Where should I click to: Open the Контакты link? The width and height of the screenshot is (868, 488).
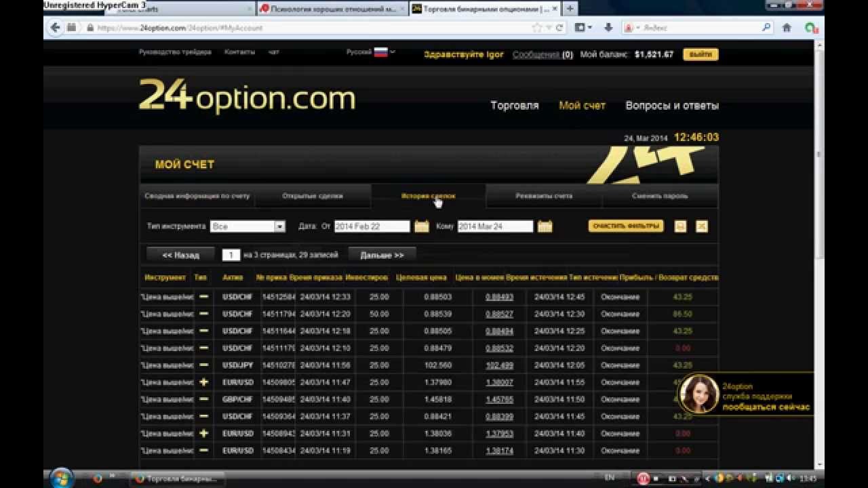coord(239,52)
